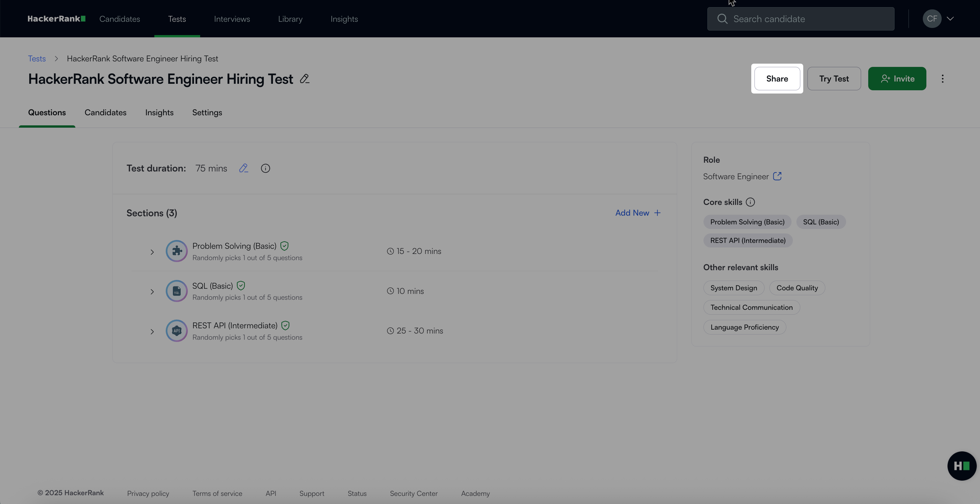Edit test duration with the pencil icon
Screen dimensions: 980x504
coord(243,168)
